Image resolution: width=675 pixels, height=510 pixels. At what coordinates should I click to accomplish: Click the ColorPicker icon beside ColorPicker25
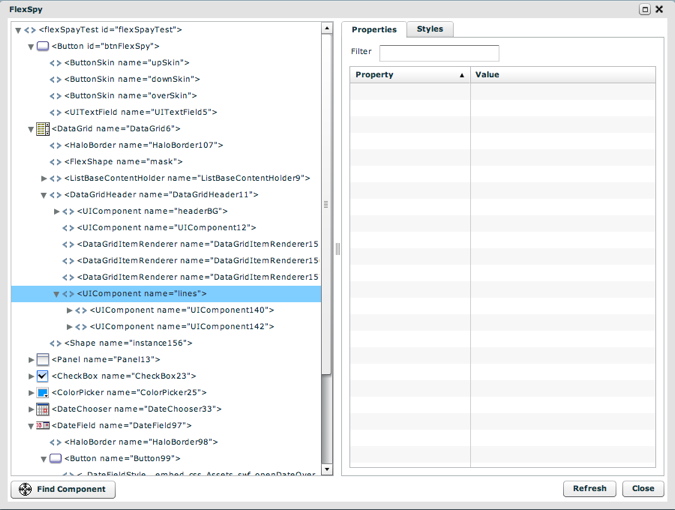click(43, 393)
